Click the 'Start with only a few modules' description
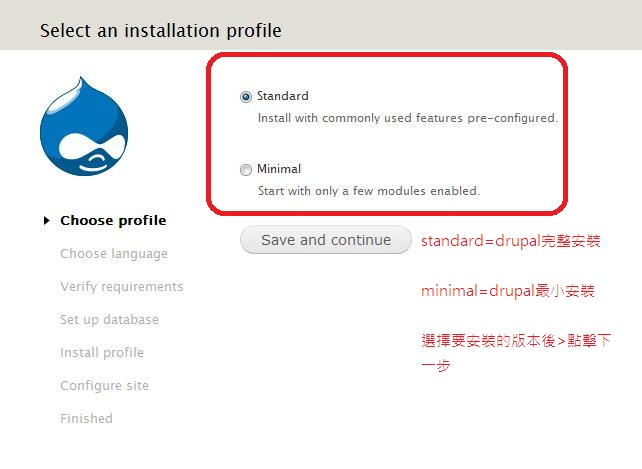Screen dimensions: 642x469 pos(369,191)
